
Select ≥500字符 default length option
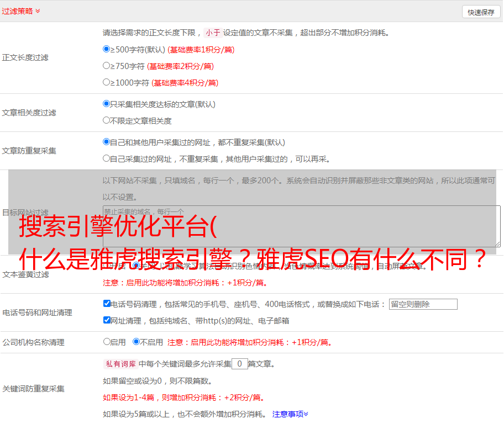(107, 49)
